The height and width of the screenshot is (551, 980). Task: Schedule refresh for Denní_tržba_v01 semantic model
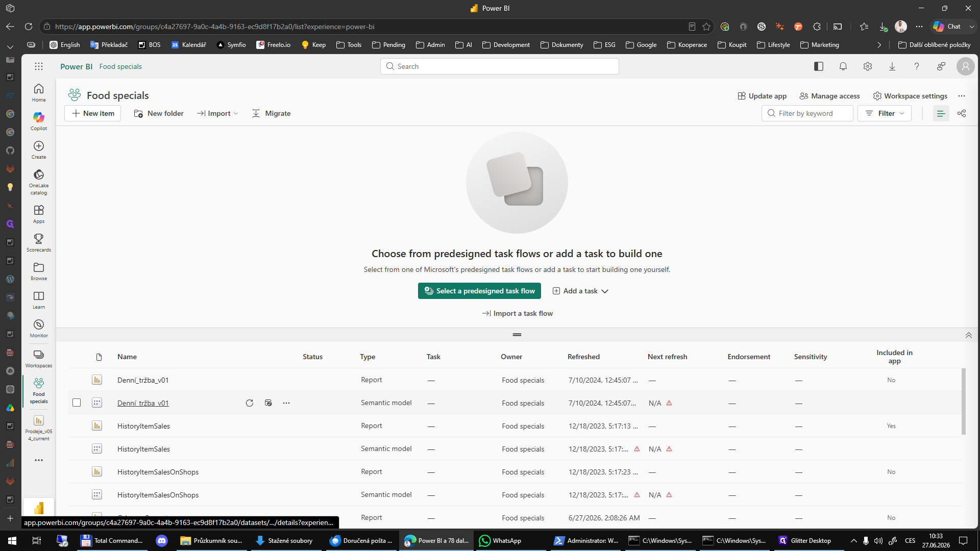268,403
